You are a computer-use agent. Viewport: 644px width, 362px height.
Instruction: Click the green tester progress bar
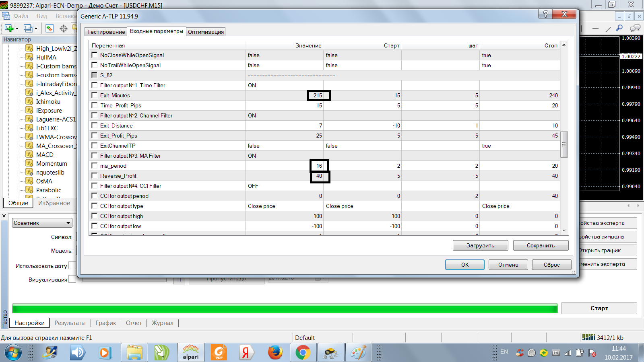(x=285, y=309)
